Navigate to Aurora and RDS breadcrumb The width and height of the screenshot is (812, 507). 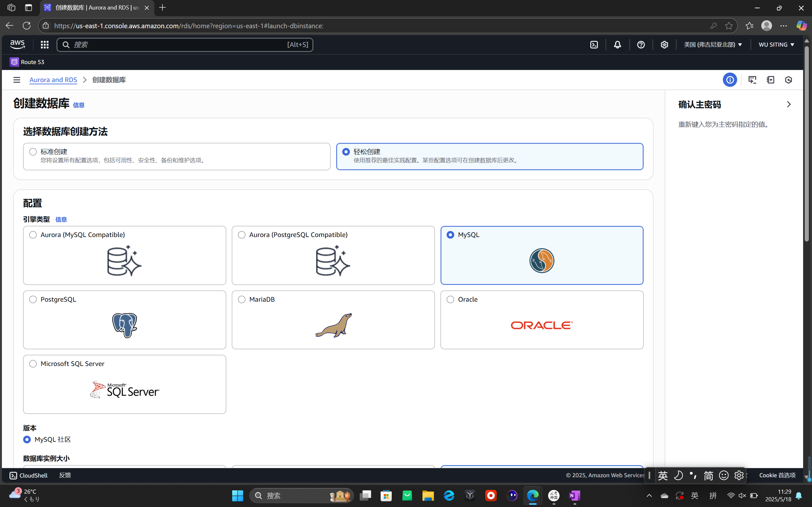[x=53, y=80]
